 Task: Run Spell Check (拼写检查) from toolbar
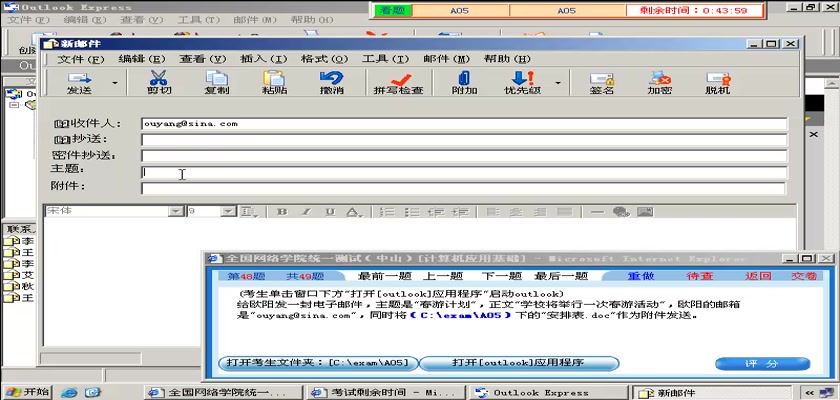399,83
